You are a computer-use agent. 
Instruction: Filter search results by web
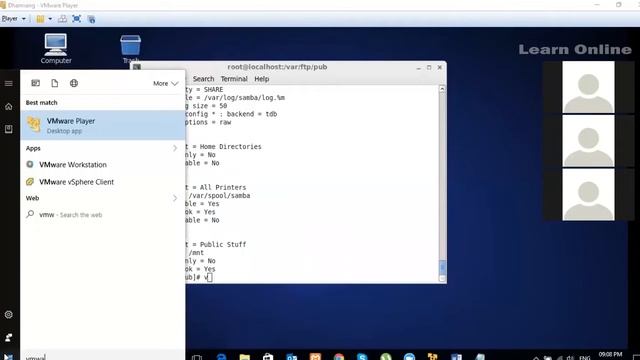(x=74, y=83)
